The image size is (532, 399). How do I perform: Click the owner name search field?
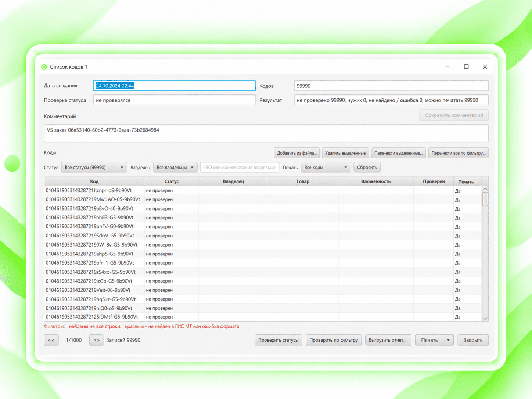240,168
